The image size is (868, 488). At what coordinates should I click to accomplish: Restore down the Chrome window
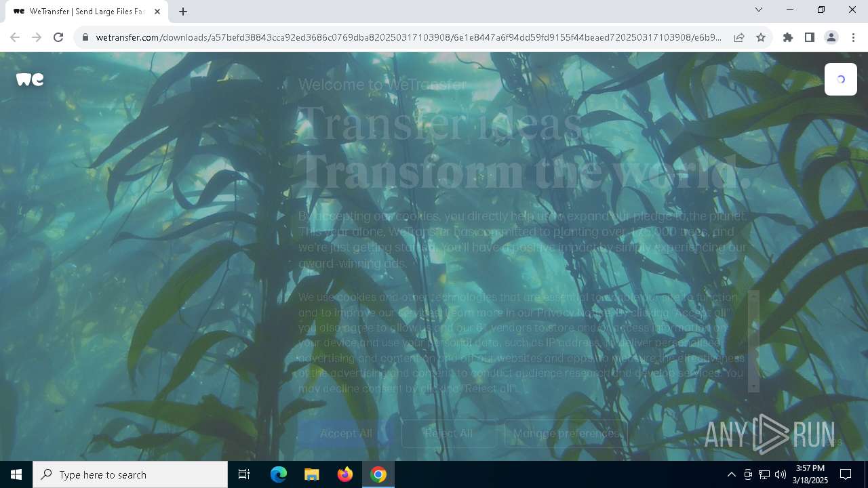(x=821, y=9)
